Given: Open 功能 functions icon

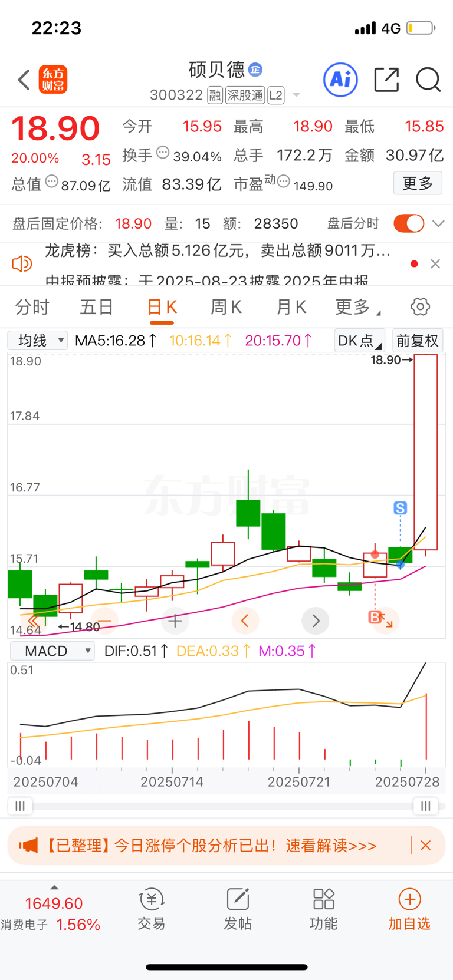Looking at the screenshot, I should pos(324,909).
